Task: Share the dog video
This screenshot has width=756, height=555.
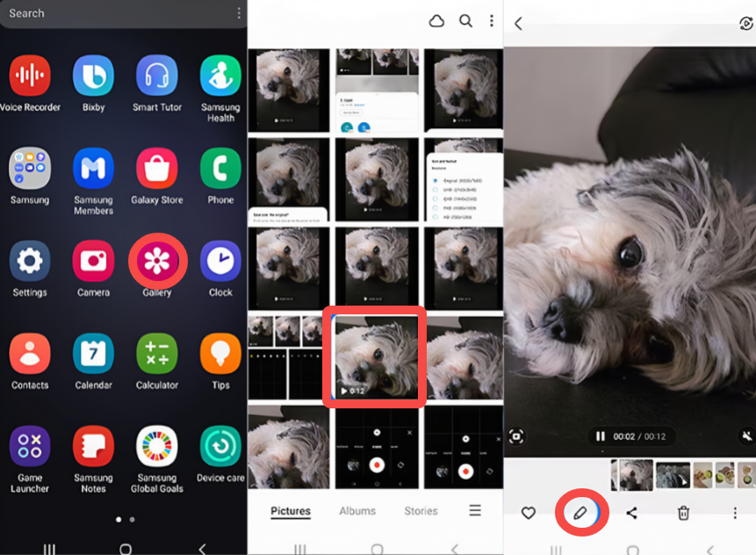Action: point(632,513)
